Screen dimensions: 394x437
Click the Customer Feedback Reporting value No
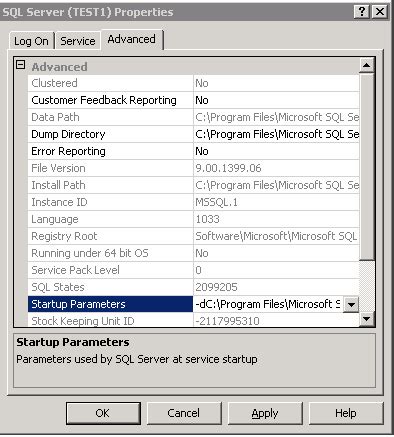(276, 100)
